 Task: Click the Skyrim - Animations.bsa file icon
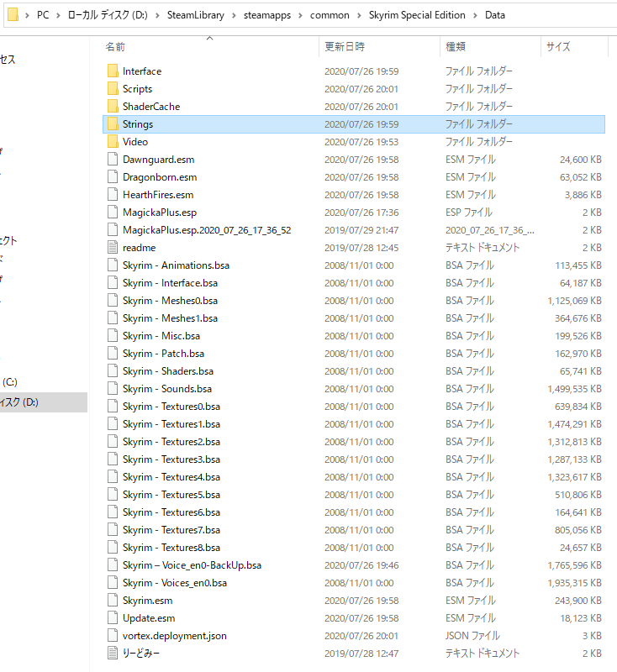click(113, 265)
